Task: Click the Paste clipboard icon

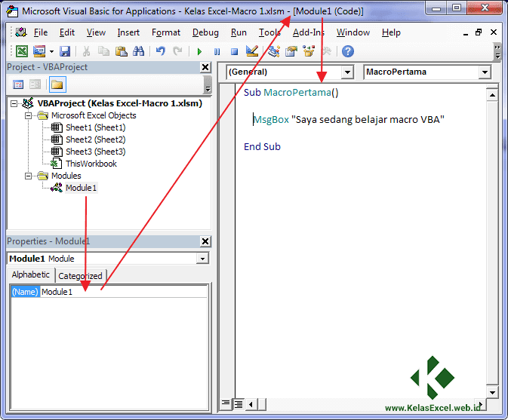Action: click(x=122, y=51)
